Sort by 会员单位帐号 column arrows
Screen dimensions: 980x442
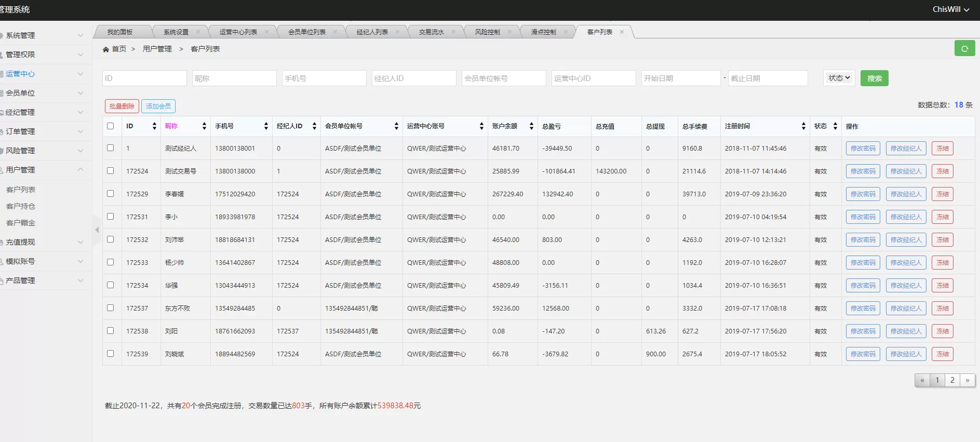pyautogui.click(x=396, y=126)
